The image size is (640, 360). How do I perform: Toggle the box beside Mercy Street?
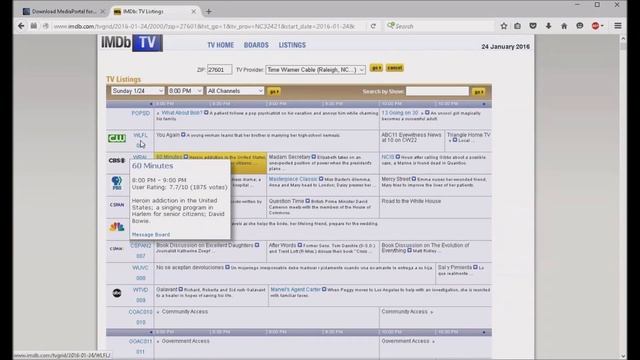(414, 179)
